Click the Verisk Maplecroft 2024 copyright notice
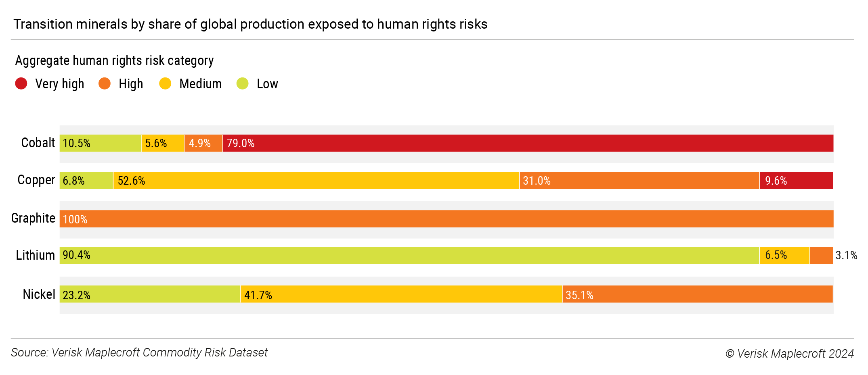868x375 pixels. pyautogui.click(x=789, y=354)
